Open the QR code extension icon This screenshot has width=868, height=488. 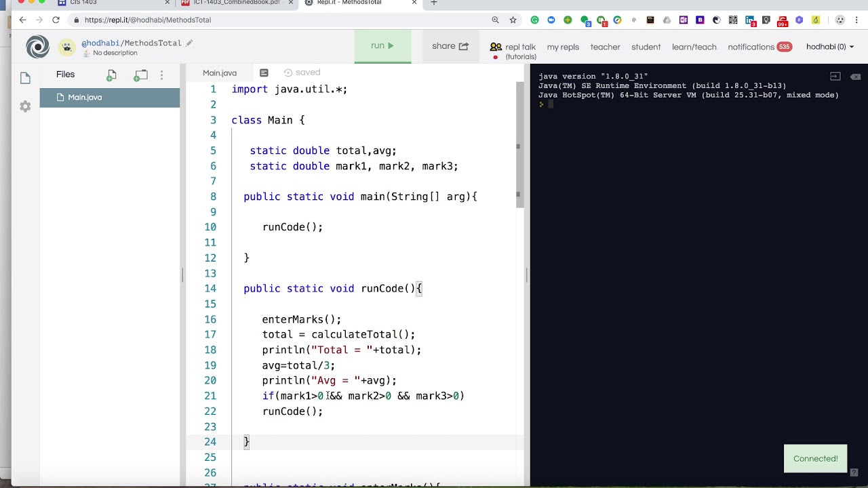(x=733, y=20)
